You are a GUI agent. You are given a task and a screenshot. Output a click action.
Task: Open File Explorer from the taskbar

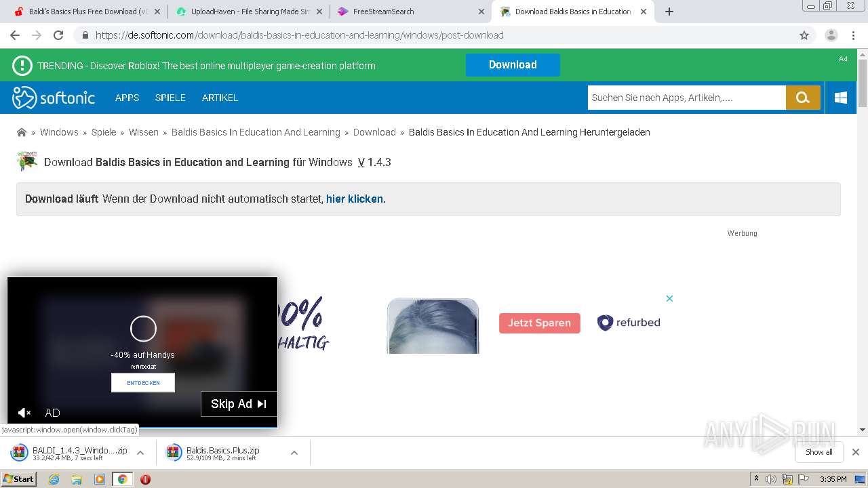77,479
